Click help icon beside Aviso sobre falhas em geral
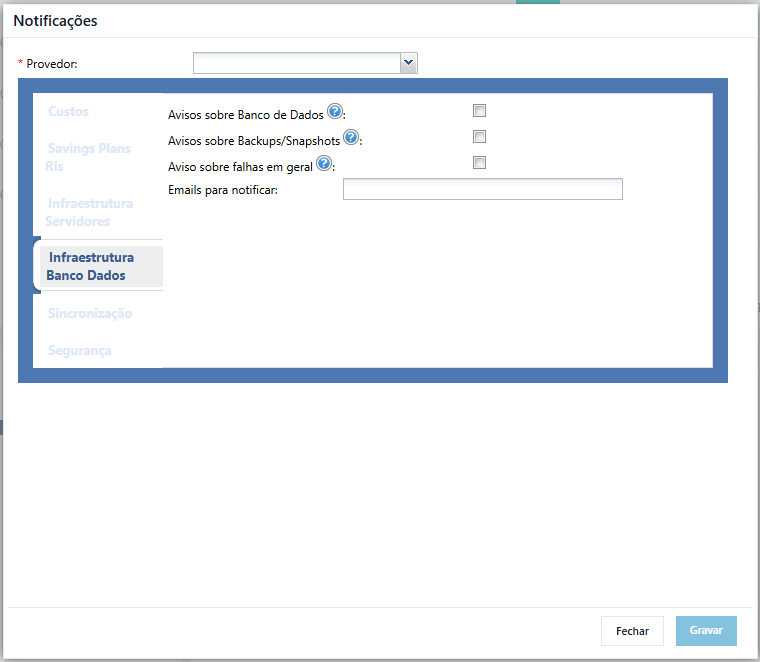760x662 pixels. pos(324,163)
